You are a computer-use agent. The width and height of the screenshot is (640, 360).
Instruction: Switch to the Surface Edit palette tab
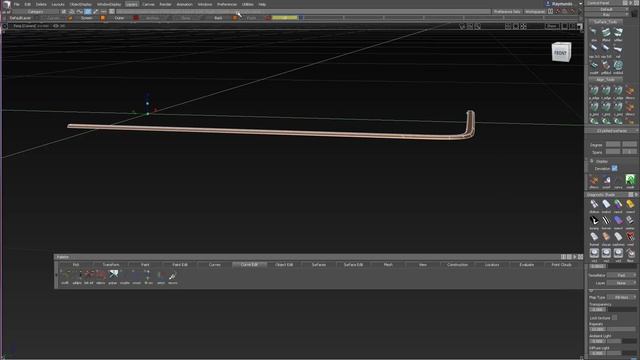(353, 264)
